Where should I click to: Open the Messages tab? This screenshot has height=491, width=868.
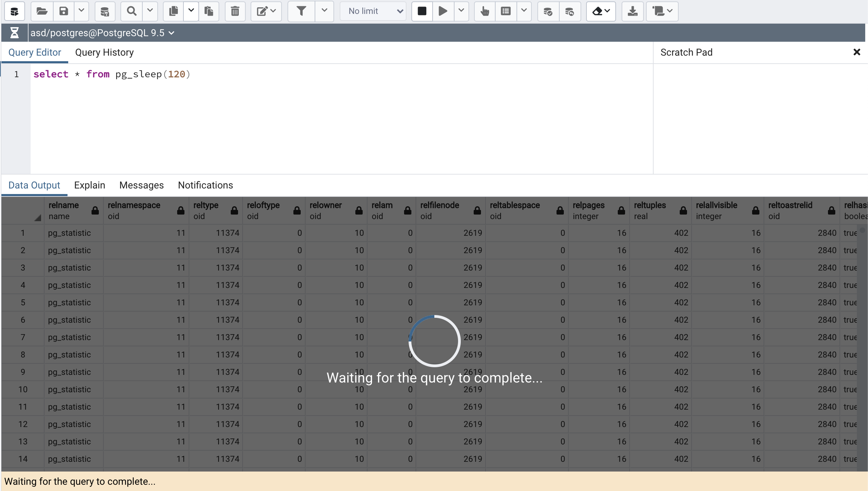pos(141,185)
